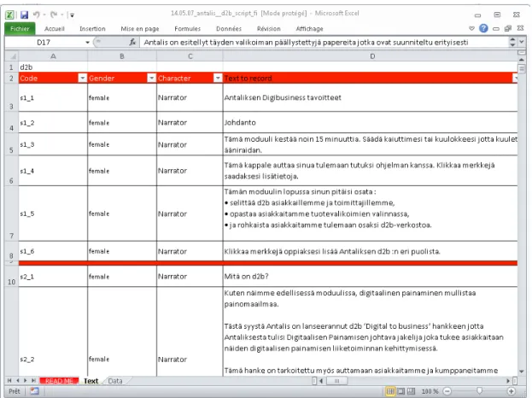
Task: Open the Text to record filter dropdown
Action: (515, 79)
